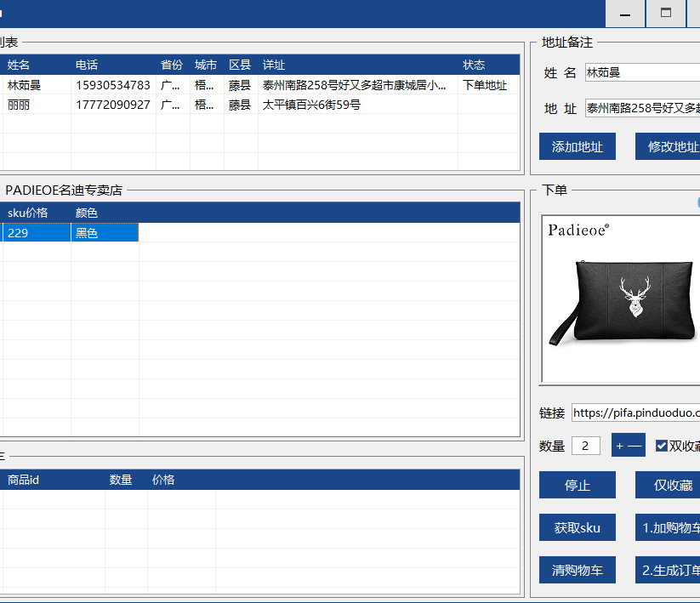700x603 pixels.
Task: Select the address row for 丽丽
Action: pyautogui.click(x=255, y=105)
